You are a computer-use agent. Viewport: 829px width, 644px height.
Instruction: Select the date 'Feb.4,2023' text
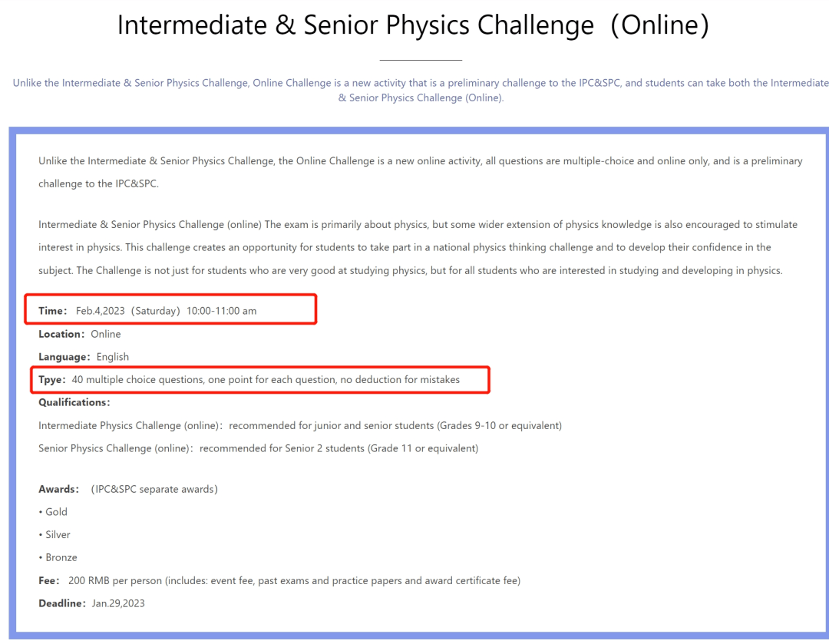pos(100,311)
